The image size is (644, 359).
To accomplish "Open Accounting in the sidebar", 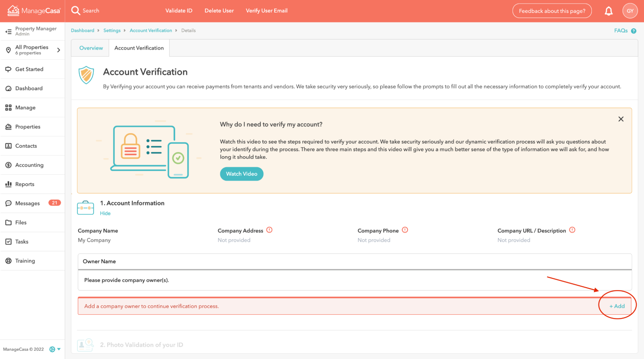I will coord(29,165).
